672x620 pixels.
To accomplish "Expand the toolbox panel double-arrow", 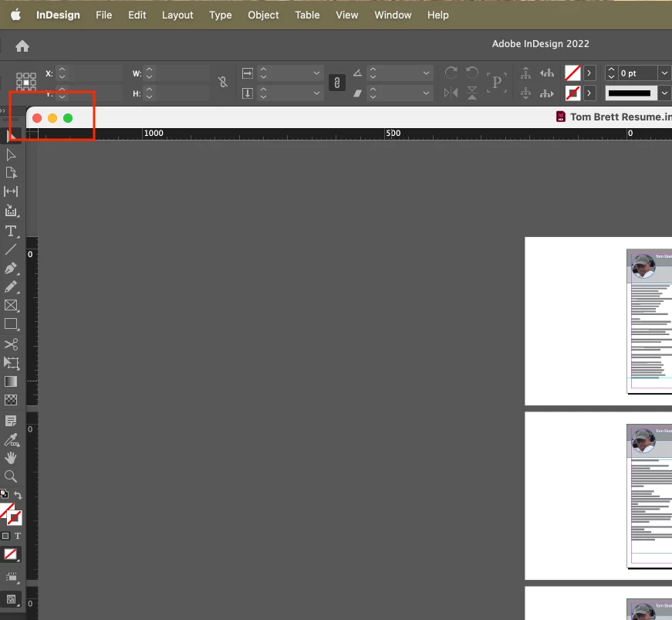I will click(x=2, y=110).
